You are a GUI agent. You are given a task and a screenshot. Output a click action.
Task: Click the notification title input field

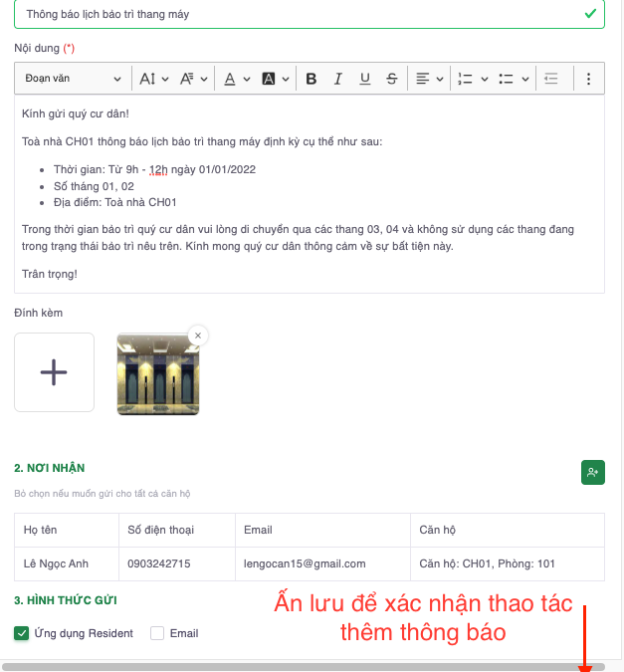pyautogui.click(x=299, y=14)
